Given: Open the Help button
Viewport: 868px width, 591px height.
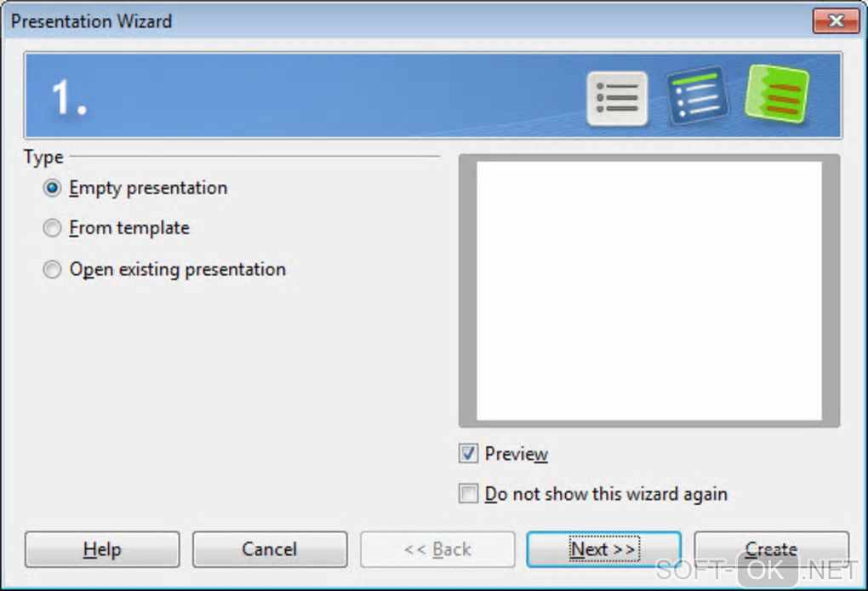Looking at the screenshot, I should tap(102, 549).
